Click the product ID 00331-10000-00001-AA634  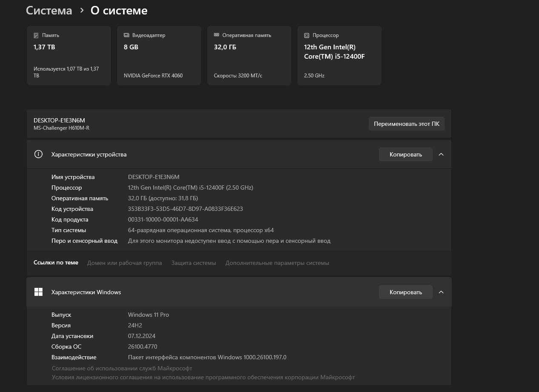coord(163,219)
